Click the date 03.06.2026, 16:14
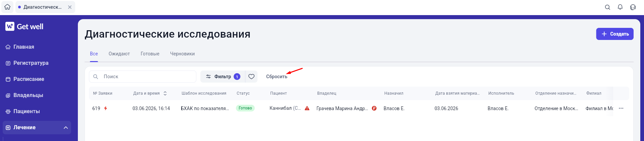 [151, 108]
